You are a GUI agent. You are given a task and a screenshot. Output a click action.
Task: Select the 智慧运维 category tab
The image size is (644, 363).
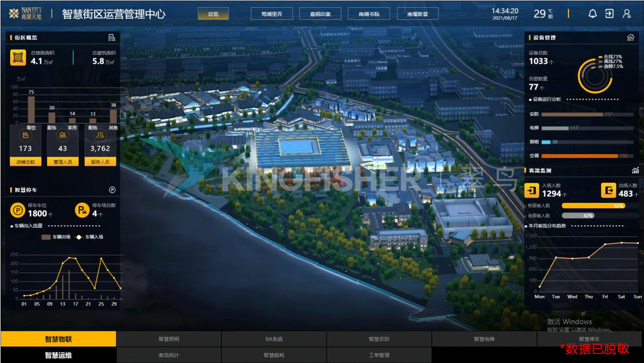58,355
